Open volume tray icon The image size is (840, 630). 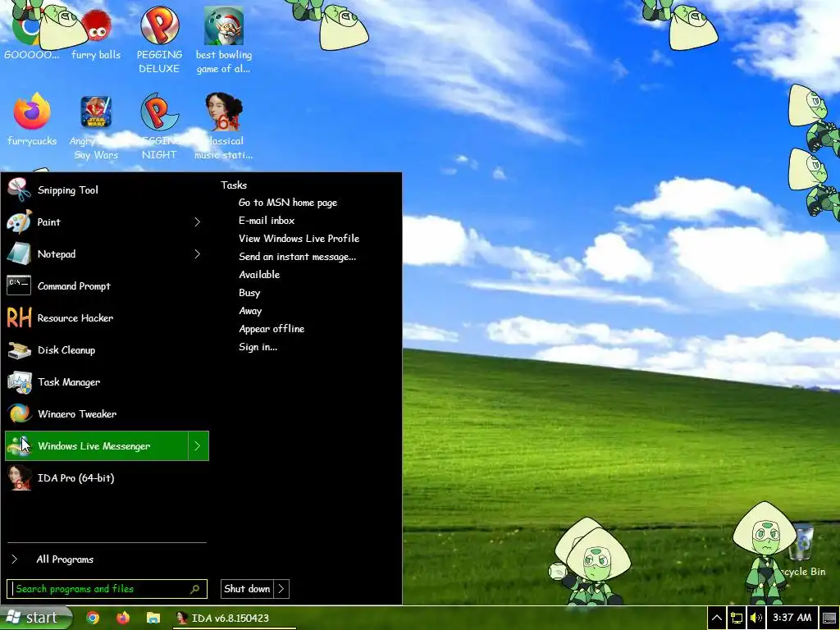[756, 618]
